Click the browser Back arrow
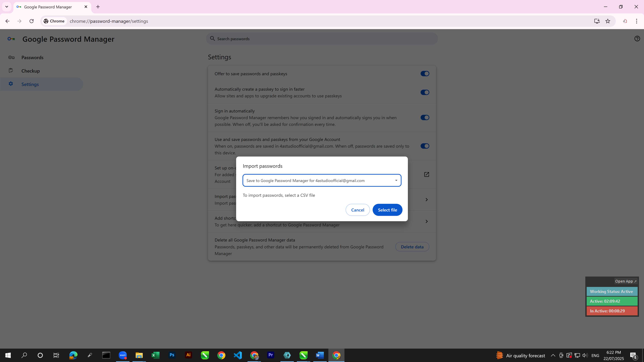Screen dimensions: 644x362 click(7, 21)
